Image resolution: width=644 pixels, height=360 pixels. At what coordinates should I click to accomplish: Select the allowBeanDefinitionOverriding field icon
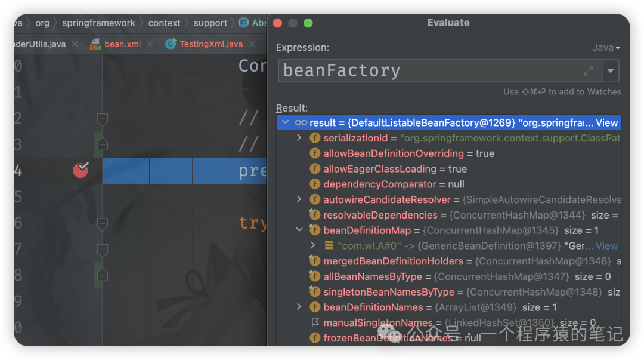[315, 153]
